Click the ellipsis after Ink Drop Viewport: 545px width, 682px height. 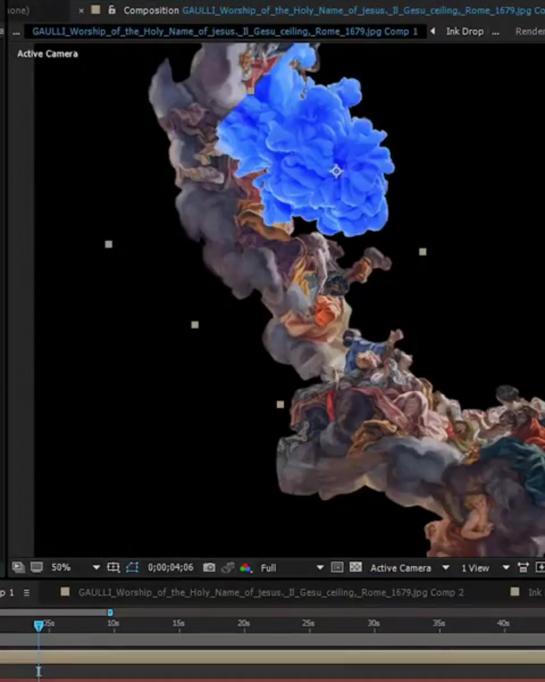(495, 33)
